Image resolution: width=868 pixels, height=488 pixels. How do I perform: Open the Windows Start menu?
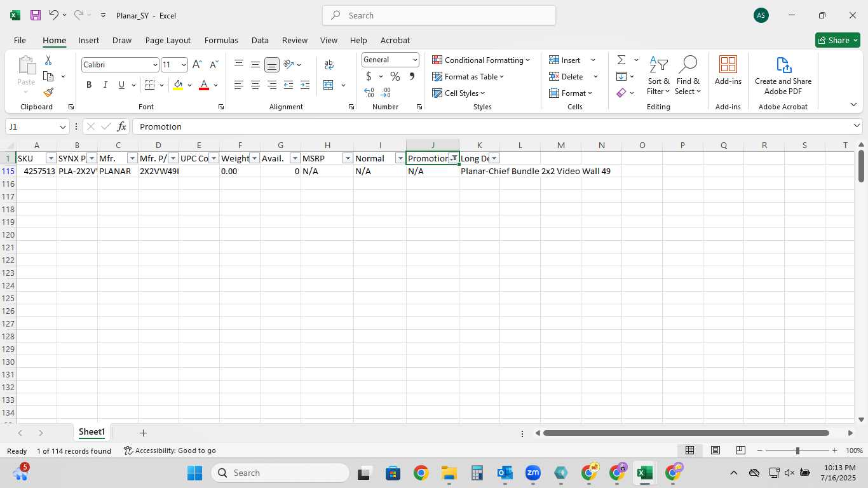(x=194, y=473)
